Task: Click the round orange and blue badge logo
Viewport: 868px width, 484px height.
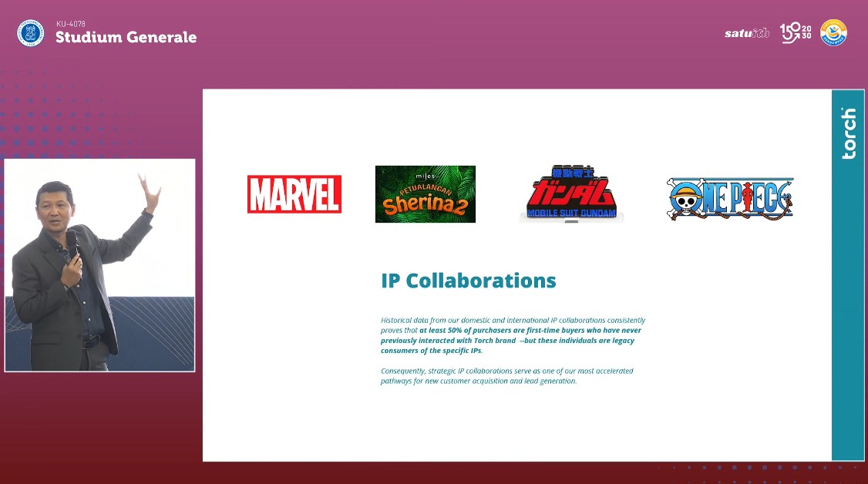Action: pos(833,32)
